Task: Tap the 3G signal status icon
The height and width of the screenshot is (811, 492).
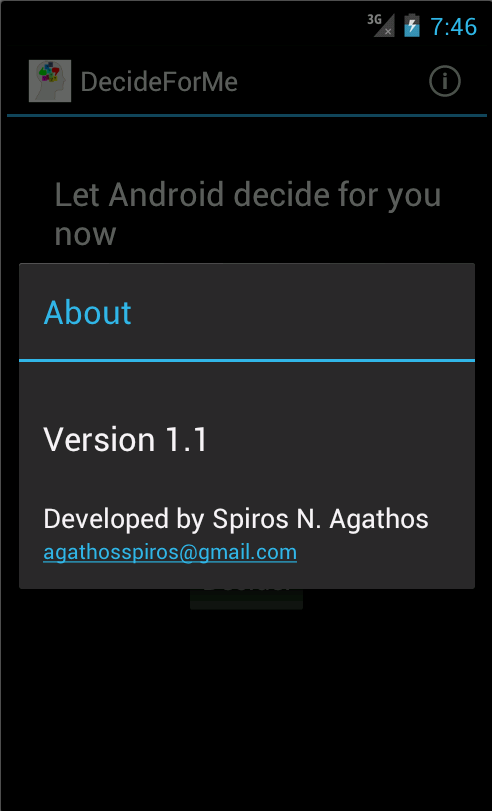Action: [381, 25]
